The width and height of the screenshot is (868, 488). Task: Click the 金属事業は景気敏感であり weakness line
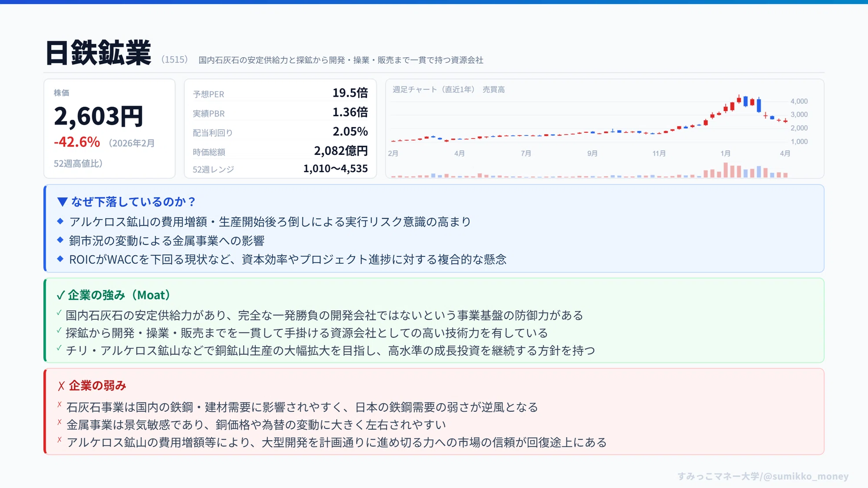256,425
